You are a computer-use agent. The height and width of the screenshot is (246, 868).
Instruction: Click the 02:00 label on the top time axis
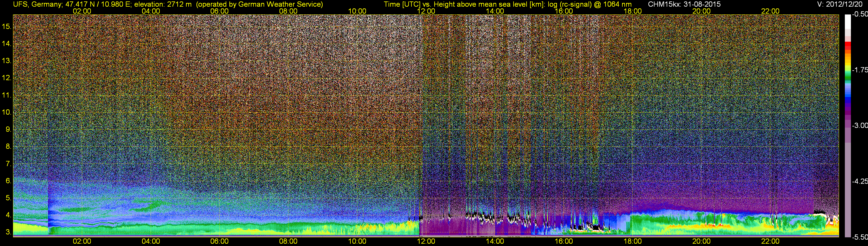pos(82,11)
